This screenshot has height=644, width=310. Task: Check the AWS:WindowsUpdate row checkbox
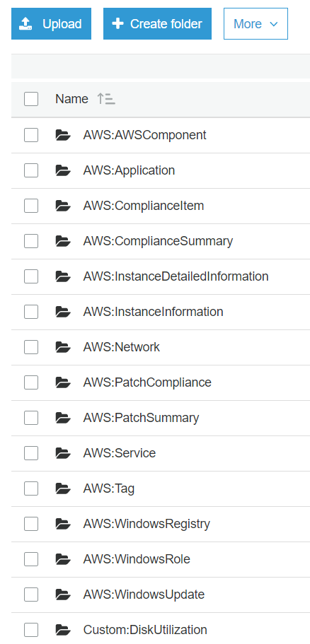click(x=31, y=595)
